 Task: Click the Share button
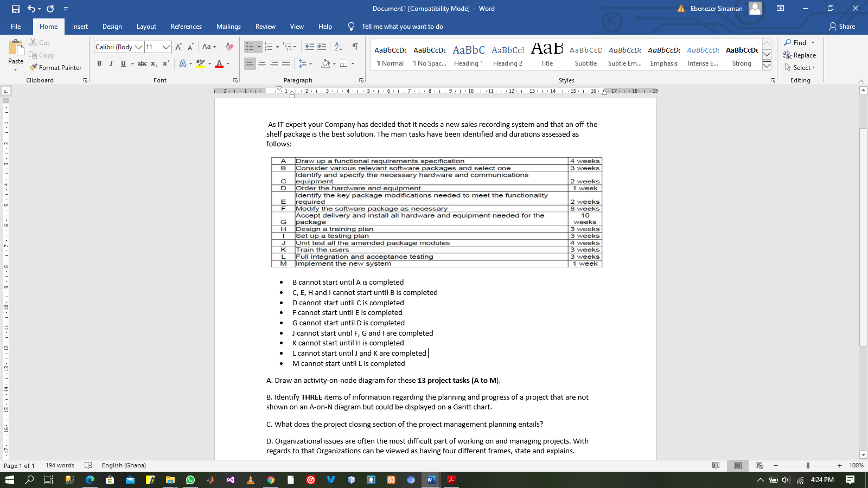pyautogui.click(x=841, y=26)
